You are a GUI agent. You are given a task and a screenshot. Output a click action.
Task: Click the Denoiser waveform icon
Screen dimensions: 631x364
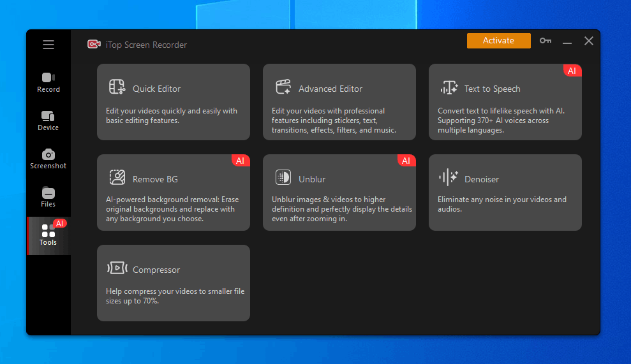(449, 177)
